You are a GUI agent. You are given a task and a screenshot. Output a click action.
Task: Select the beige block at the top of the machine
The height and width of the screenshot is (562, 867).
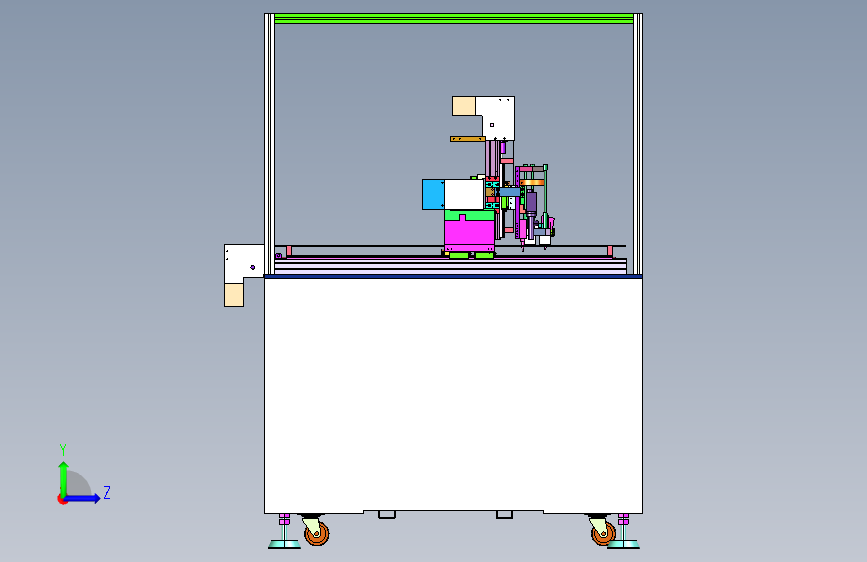click(x=464, y=106)
